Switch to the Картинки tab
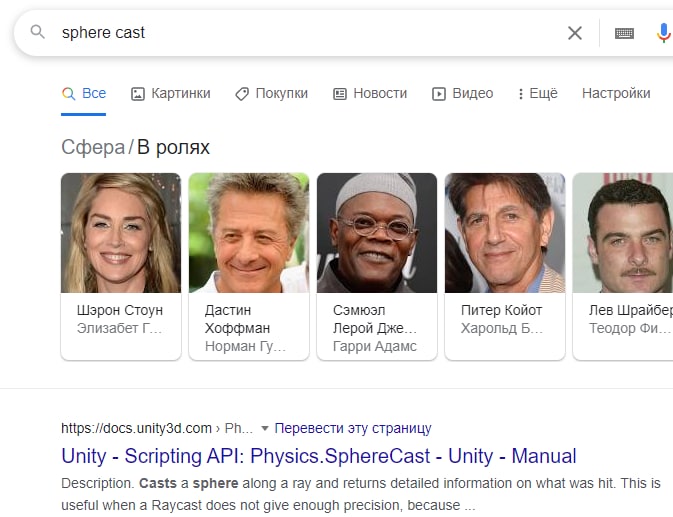673x517 pixels. coord(170,93)
